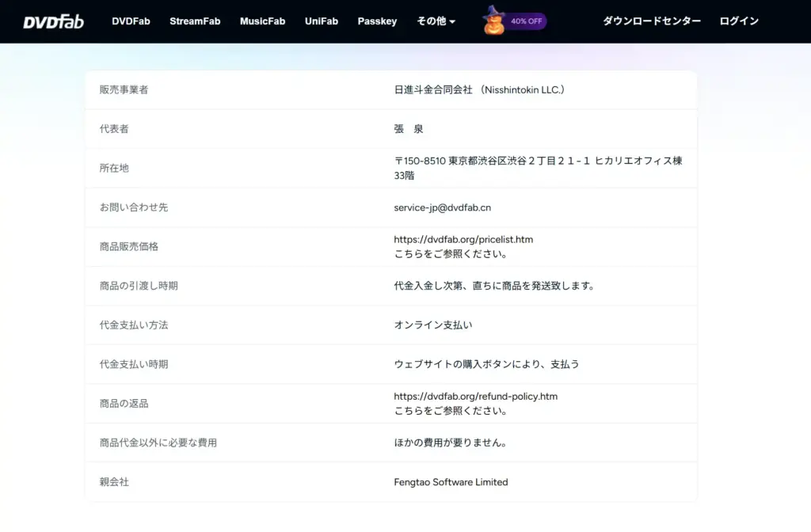Open the refund-policy.htm link
The width and height of the screenshot is (811, 532).
475,396
